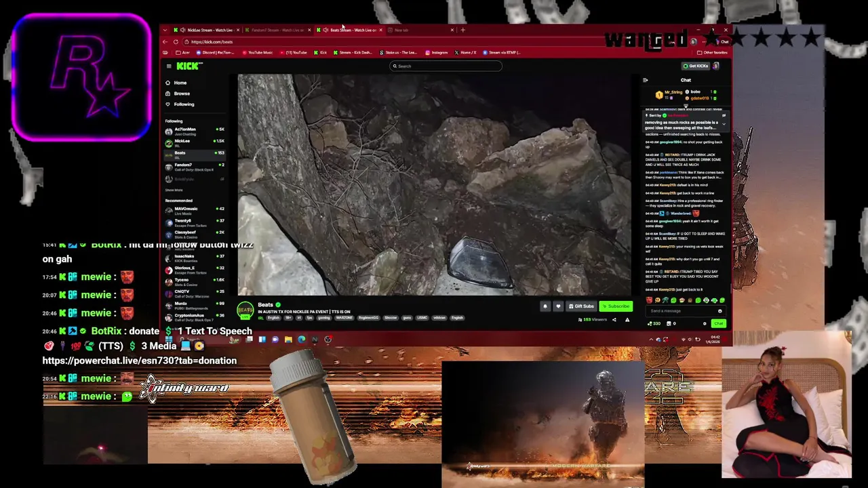Image resolution: width=868 pixels, height=488 pixels.
Task: Open chat settings gear icon
Action: [705, 323]
